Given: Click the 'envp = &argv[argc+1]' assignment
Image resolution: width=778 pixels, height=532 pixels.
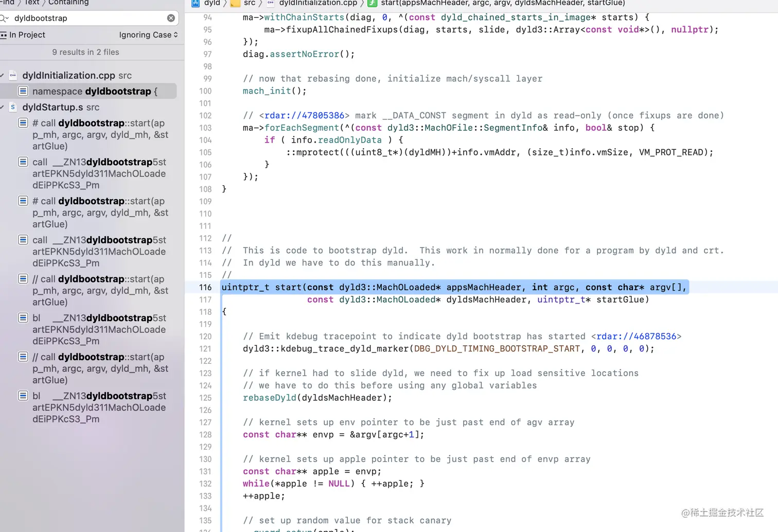Looking at the screenshot, I should pyautogui.click(x=368, y=435).
